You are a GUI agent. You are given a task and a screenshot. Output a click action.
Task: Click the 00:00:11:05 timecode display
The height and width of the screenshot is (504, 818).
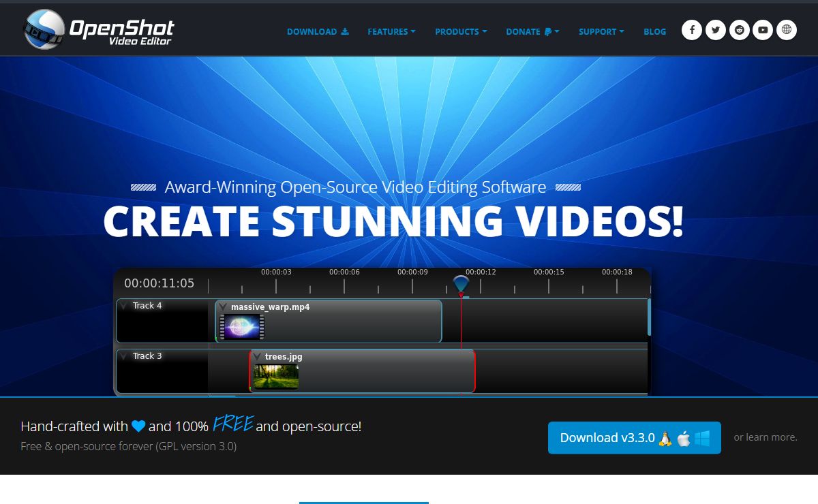pos(159,283)
